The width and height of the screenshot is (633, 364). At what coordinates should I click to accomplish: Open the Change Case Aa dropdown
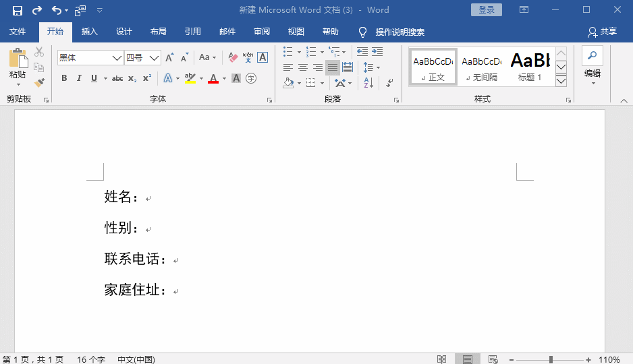(x=207, y=58)
